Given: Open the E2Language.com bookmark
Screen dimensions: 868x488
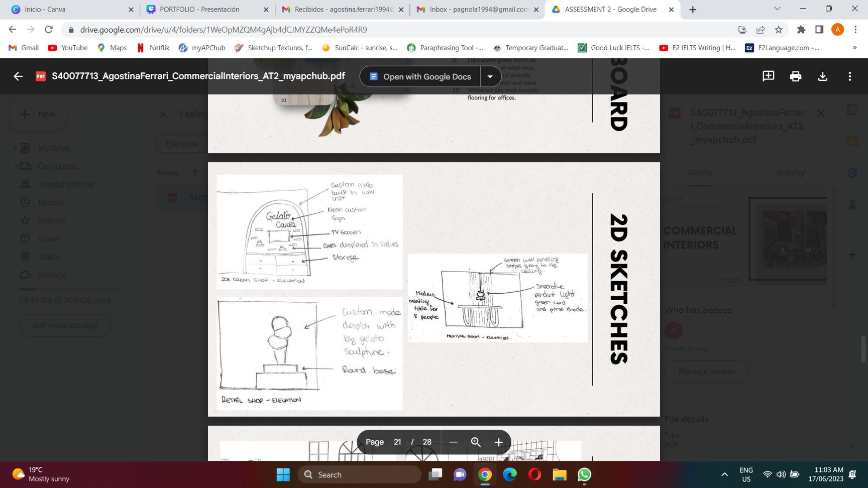Looking at the screenshot, I should tap(783, 48).
